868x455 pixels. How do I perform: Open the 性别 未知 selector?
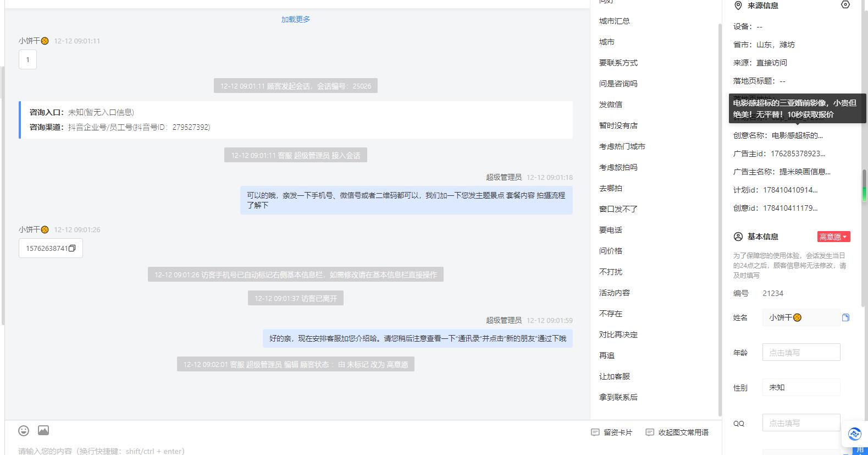pos(801,387)
